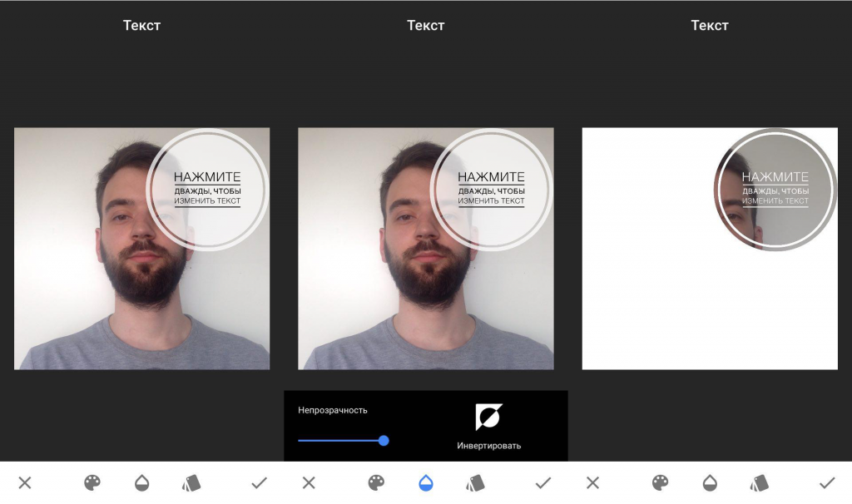The image size is (852, 504).
Task: Discard changes with the right screen X
Action: [592, 482]
